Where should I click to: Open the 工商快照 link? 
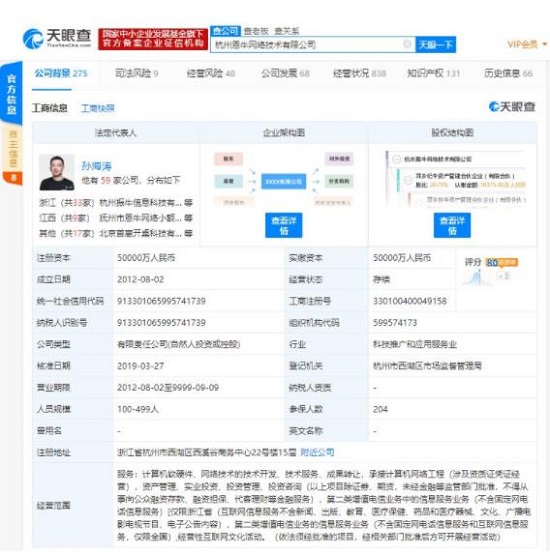point(98,108)
